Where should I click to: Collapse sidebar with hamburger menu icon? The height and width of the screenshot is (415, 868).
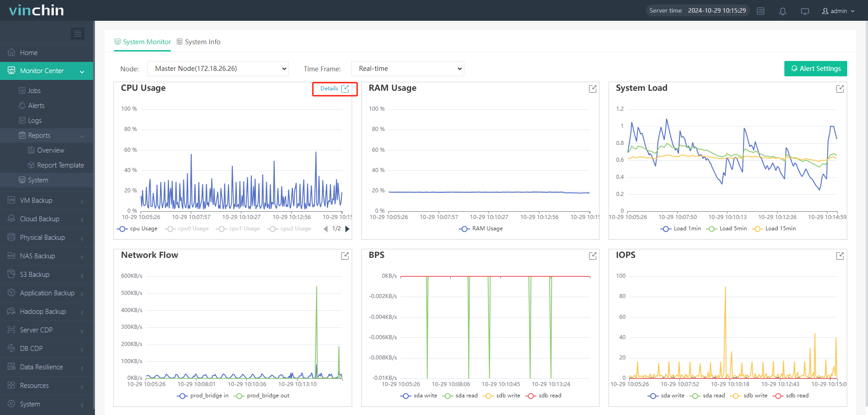coord(78,34)
